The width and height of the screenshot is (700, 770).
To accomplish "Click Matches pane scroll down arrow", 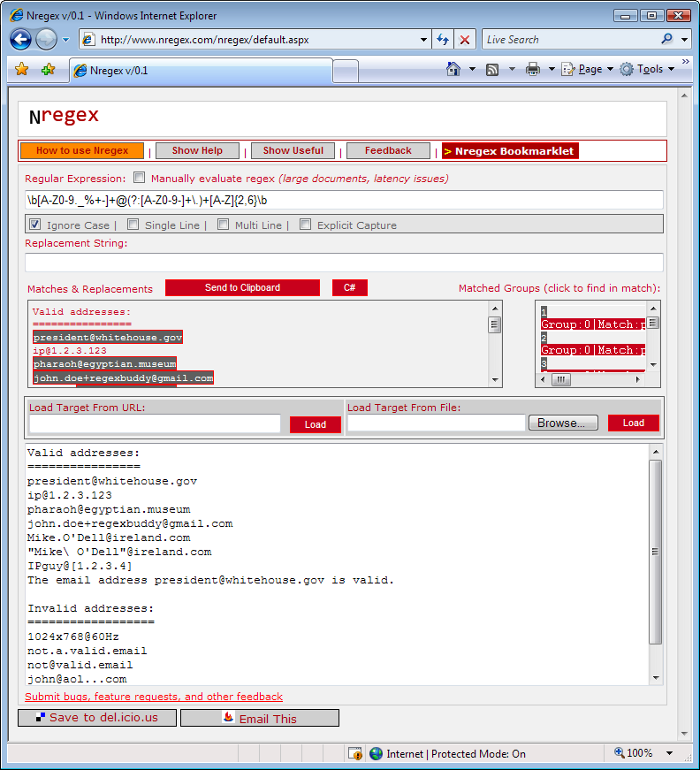I will tap(495, 379).
